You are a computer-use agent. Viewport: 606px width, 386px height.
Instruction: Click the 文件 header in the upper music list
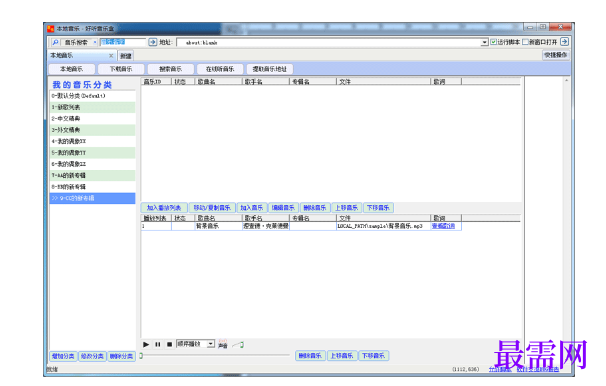(383, 82)
